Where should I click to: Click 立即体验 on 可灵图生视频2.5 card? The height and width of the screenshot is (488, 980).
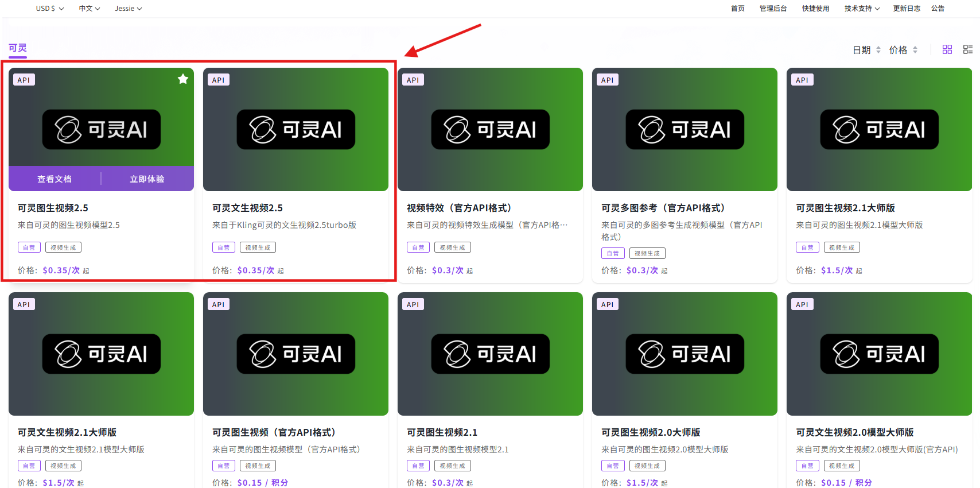(147, 179)
